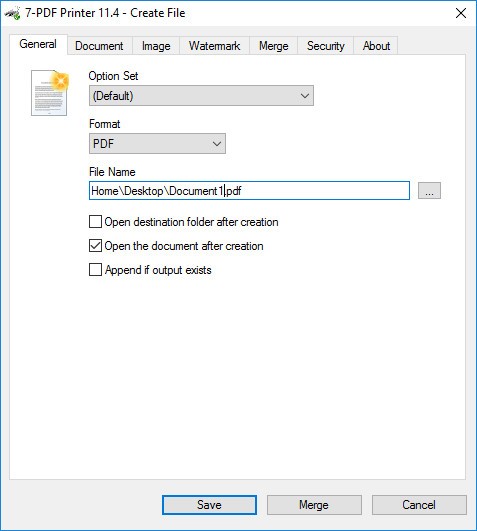The image size is (477, 531).
Task: Click the (Default) option set field
Action: tap(201, 96)
